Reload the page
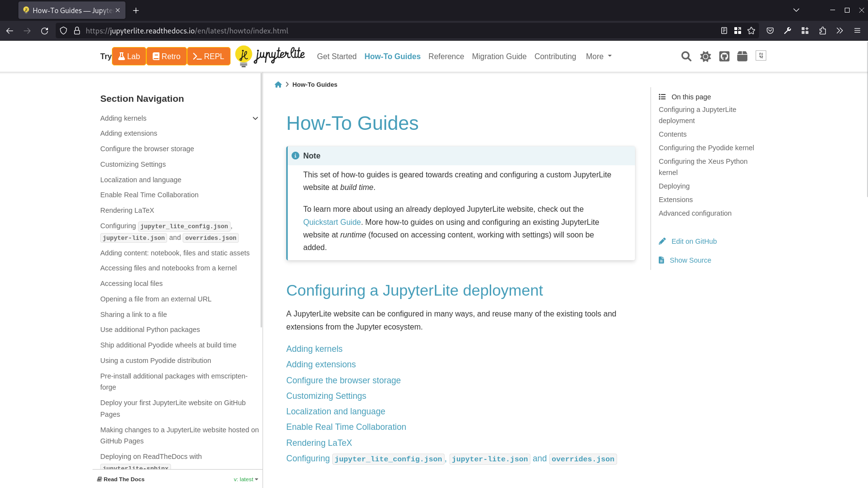 tap(45, 31)
